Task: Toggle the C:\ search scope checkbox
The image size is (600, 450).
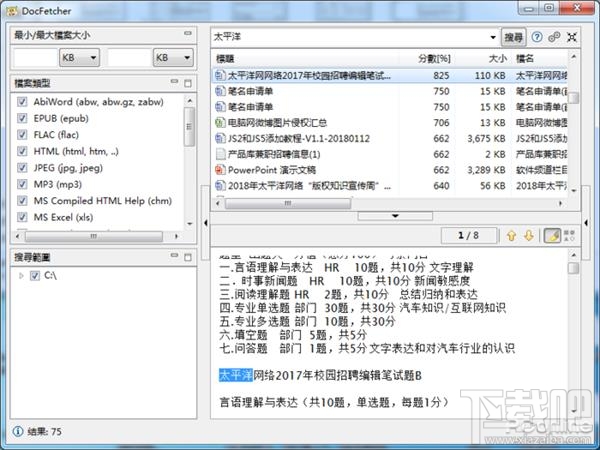Action: [x=35, y=276]
